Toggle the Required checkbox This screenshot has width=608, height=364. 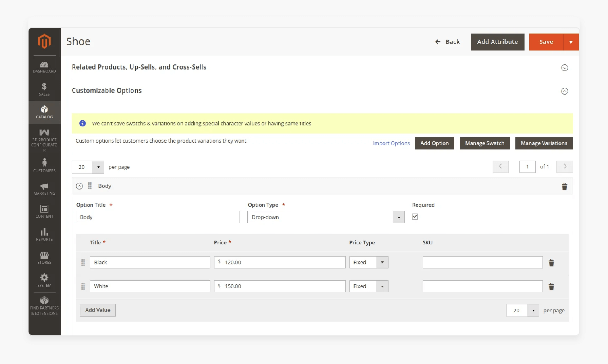coord(415,217)
